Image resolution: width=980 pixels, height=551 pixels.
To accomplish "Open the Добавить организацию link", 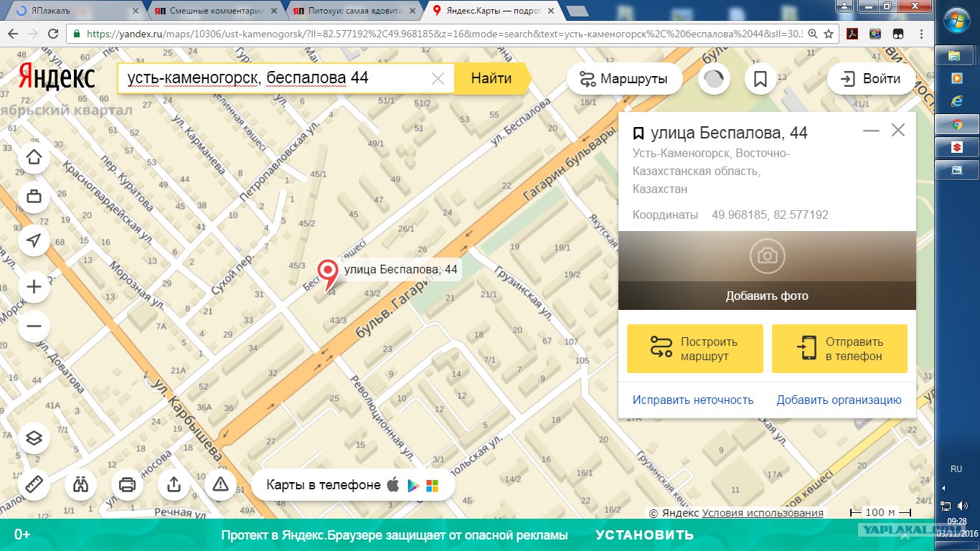I will coord(839,400).
